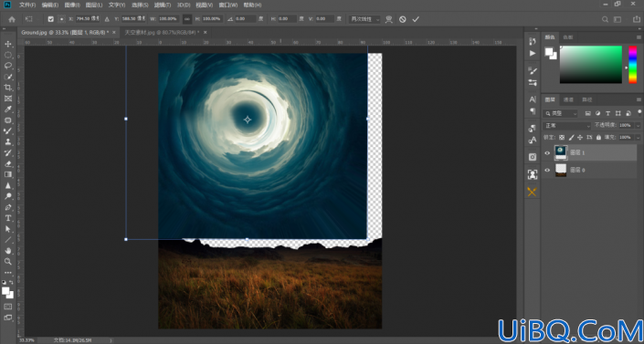Toggle warp mode in the options bar
Viewport: 644px width, 344px height.
click(388, 19)
